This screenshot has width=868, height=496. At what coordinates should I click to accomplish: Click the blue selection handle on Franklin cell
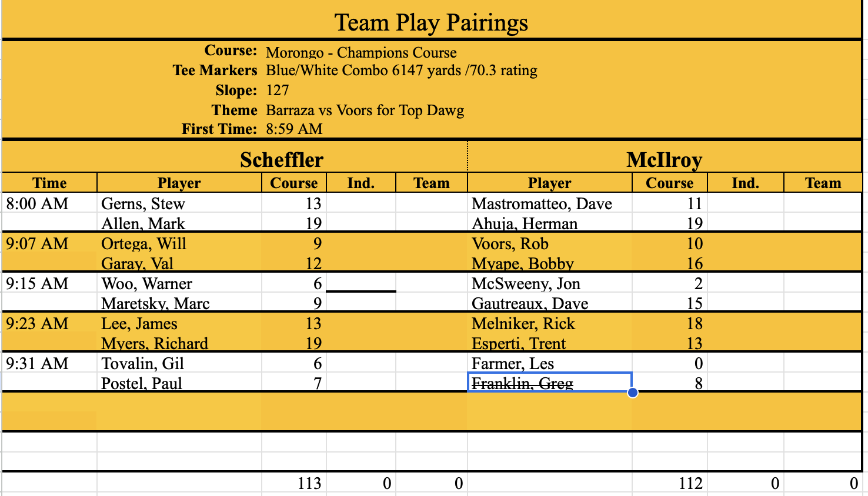(633, 393)
